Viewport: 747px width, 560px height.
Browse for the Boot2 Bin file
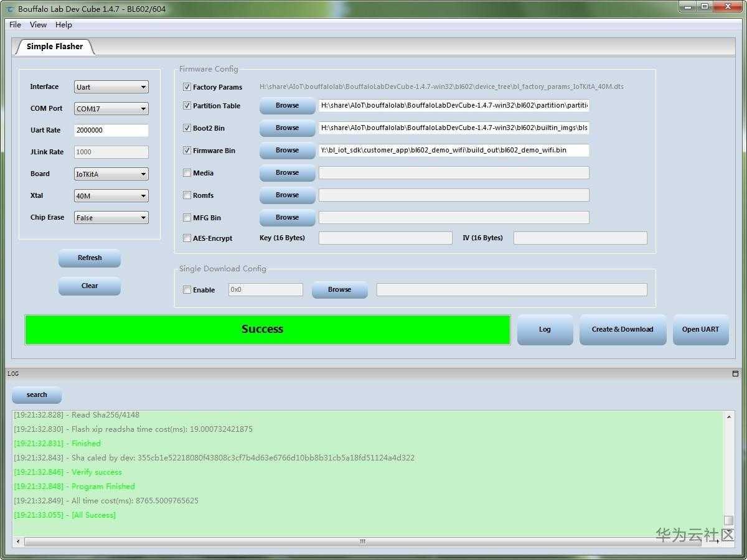point(287,128)
